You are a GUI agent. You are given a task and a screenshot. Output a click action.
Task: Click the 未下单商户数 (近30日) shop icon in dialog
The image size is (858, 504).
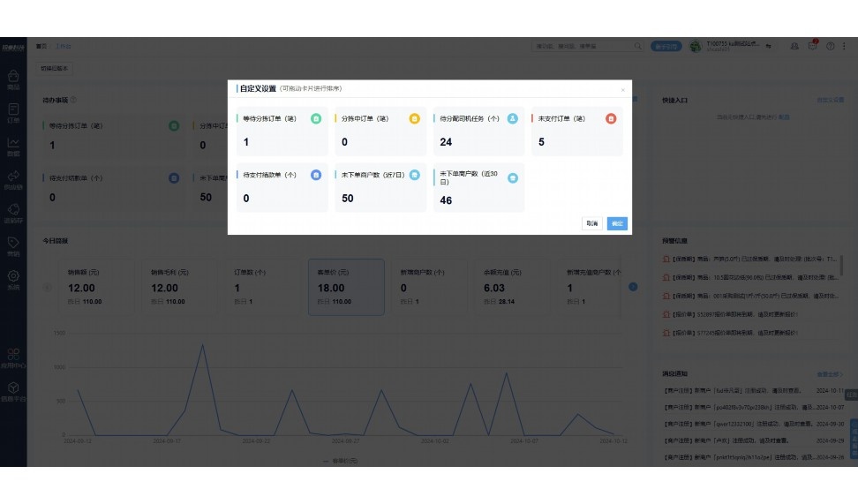512,177
